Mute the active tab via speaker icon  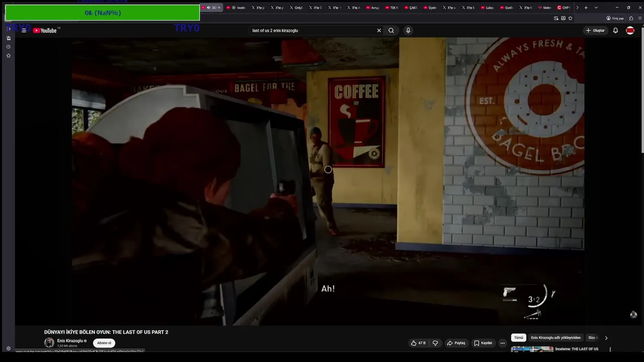[208, 8]
